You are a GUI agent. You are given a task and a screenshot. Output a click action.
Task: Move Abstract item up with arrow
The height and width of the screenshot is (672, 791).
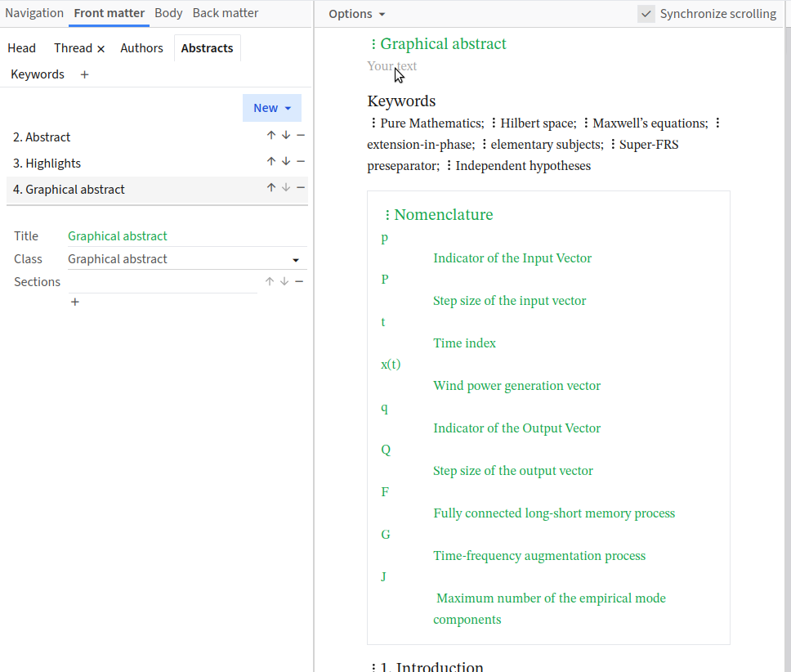click(x=271, y=136)
